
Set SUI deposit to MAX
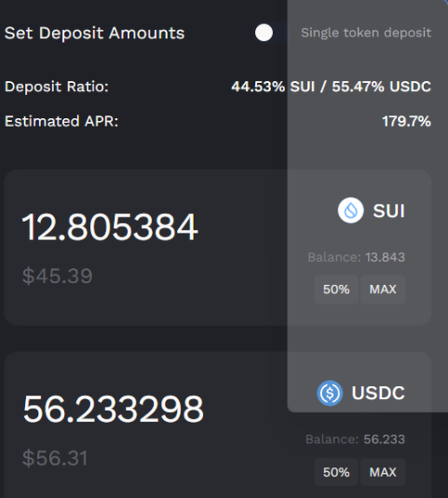coord(383,289)
